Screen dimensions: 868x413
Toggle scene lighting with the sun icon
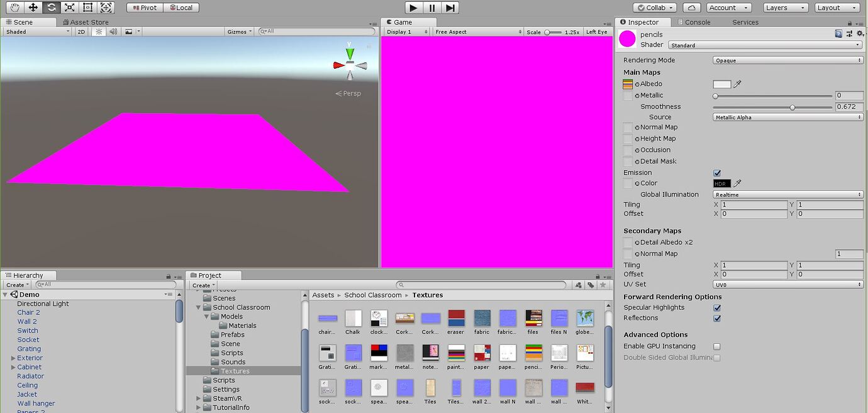pos(100,31)
